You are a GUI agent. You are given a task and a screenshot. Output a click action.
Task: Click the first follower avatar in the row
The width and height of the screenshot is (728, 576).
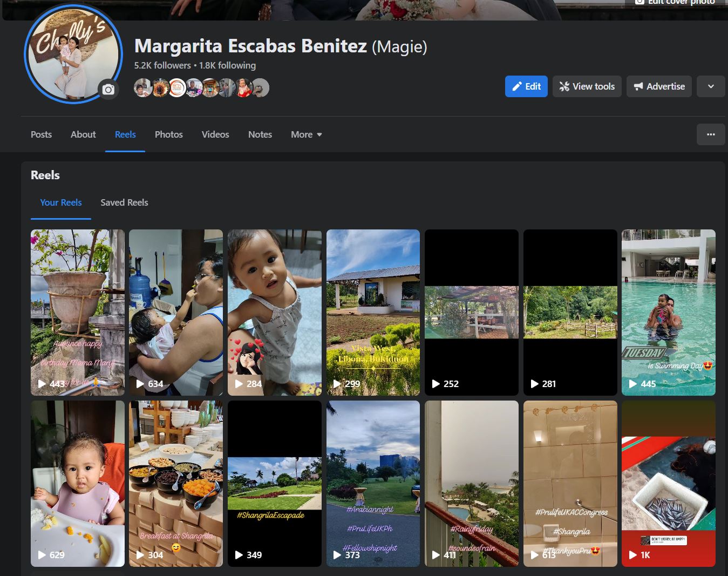pyautogui.click(x=142, y=87)
